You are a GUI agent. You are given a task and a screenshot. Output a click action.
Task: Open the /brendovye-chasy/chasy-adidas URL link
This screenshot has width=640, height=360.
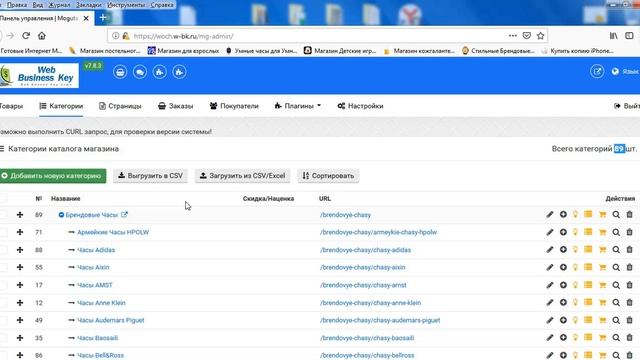click(x=365, y=250)
